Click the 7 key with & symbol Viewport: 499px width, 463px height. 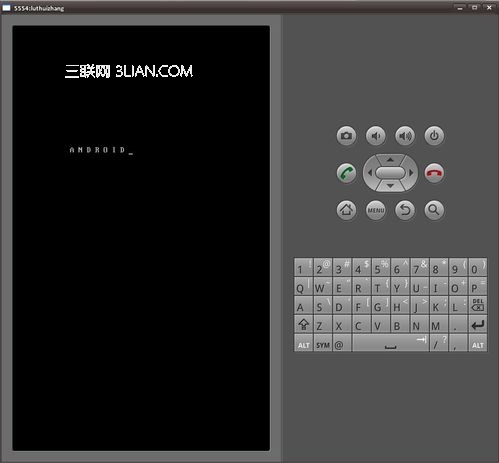[x=419, y=267]
